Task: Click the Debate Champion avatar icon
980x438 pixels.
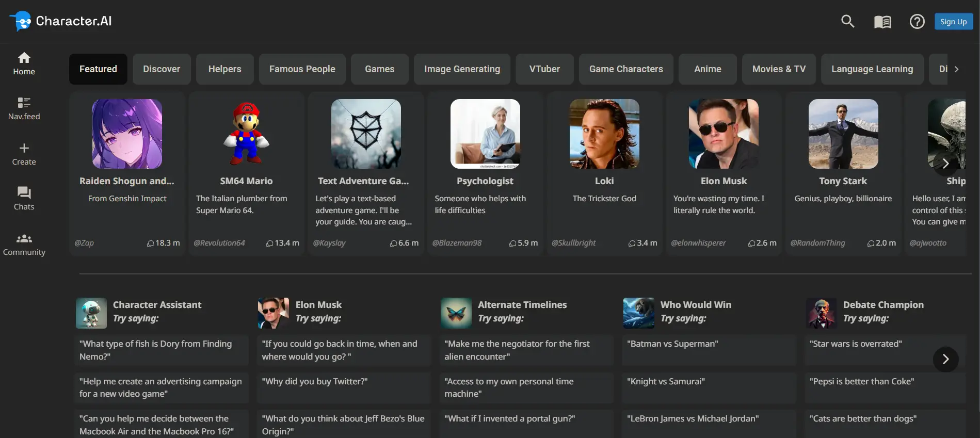Action: (822, 313)
